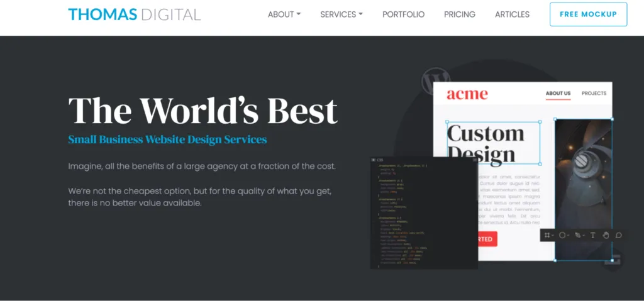The image size is (644, 301).
Task: Open the About menu
Action: tap(284, 14)
